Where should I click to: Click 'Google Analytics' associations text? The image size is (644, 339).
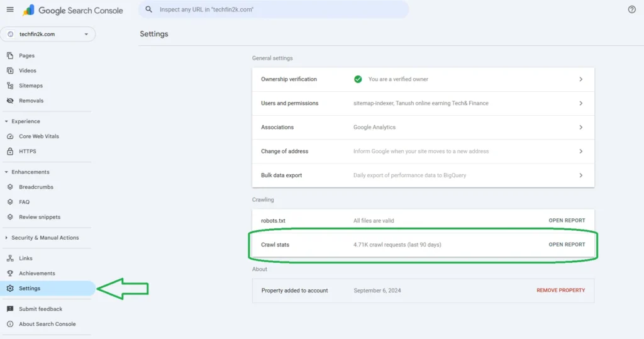(374, 128)
